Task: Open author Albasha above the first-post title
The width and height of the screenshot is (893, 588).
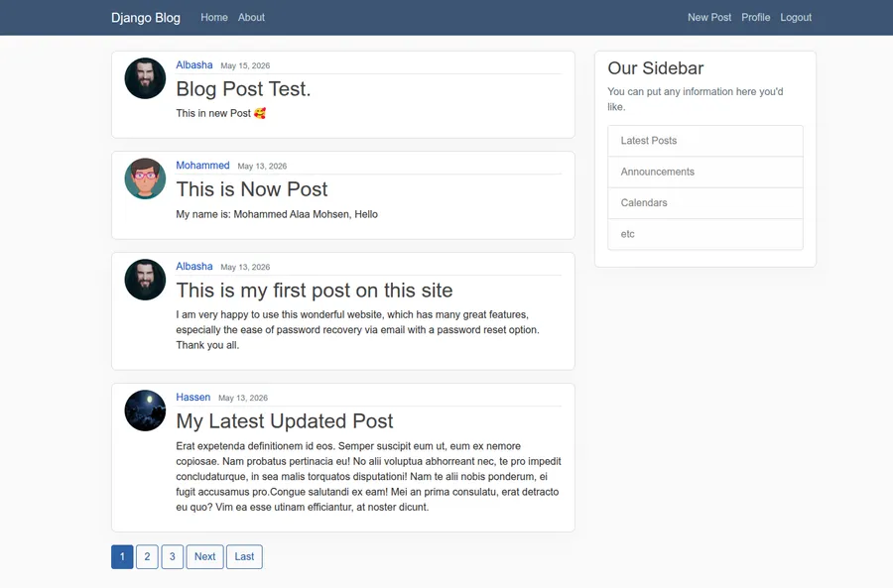Action: tap(194, 267)
